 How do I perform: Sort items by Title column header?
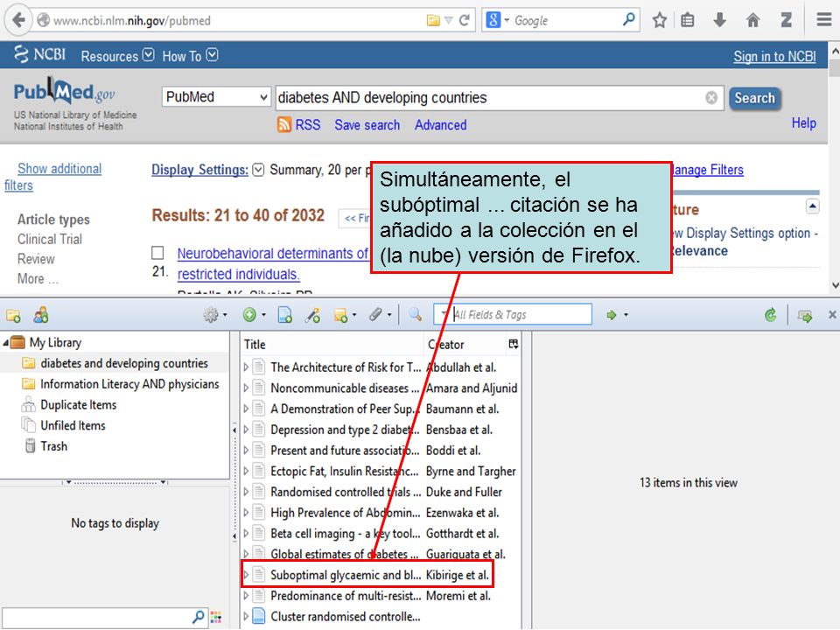(255, 345)
